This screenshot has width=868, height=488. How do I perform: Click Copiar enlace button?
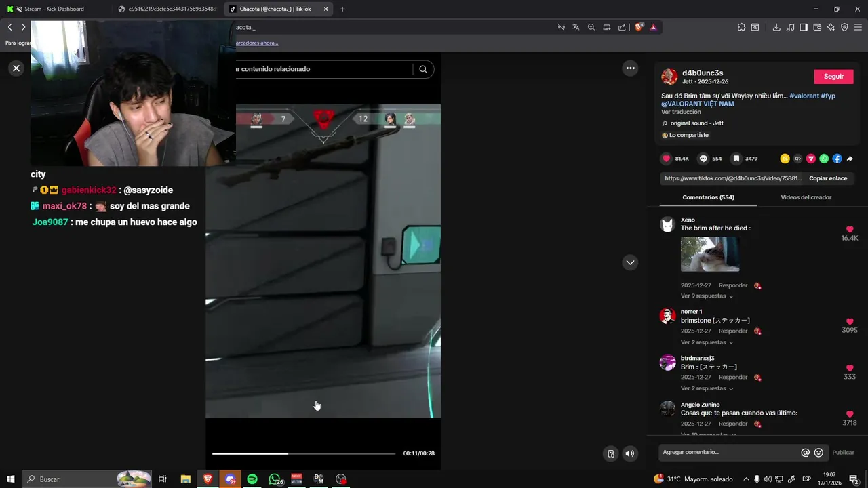[828, 178]
